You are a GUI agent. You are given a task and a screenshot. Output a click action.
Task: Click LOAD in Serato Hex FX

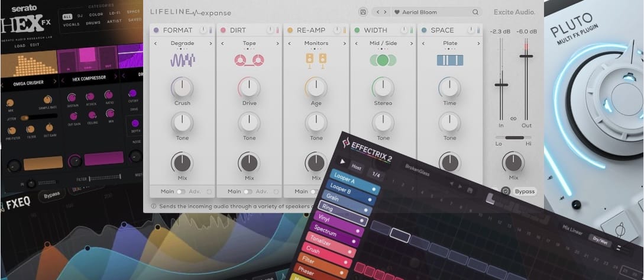coord(20,46)
